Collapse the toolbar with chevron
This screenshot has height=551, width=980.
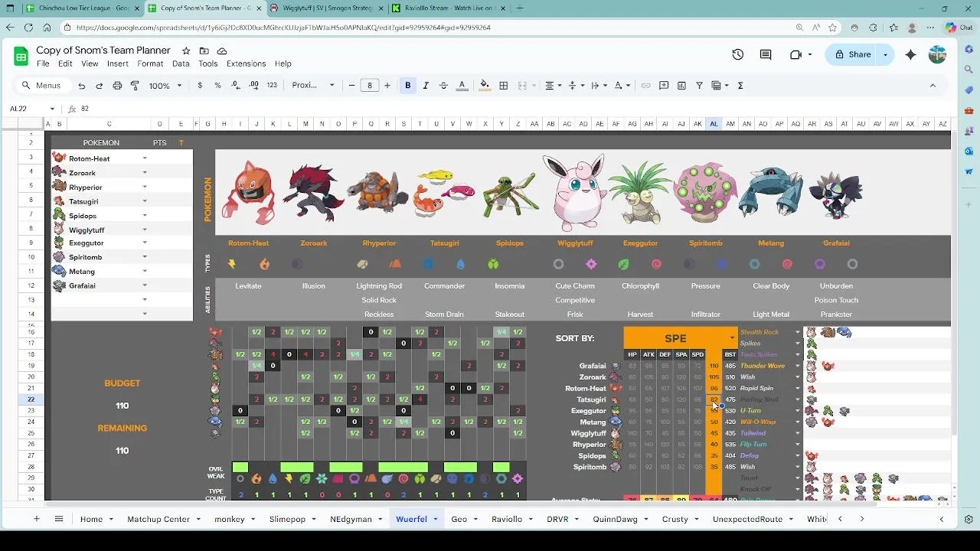pos(933,86)
